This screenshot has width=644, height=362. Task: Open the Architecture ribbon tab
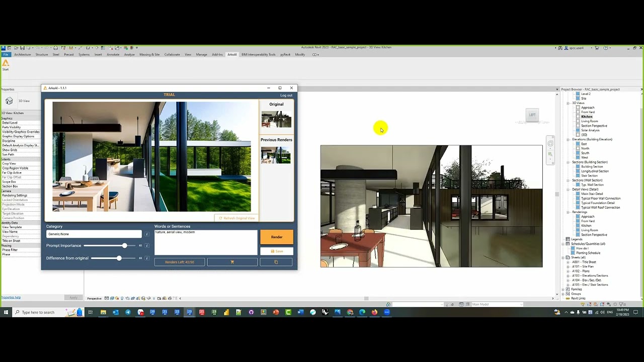point(23,54)
